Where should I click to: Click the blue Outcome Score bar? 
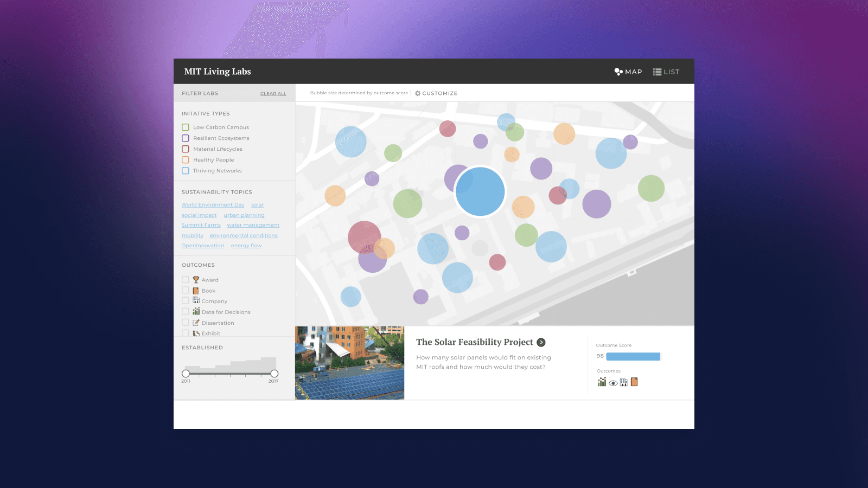point(633,356)
